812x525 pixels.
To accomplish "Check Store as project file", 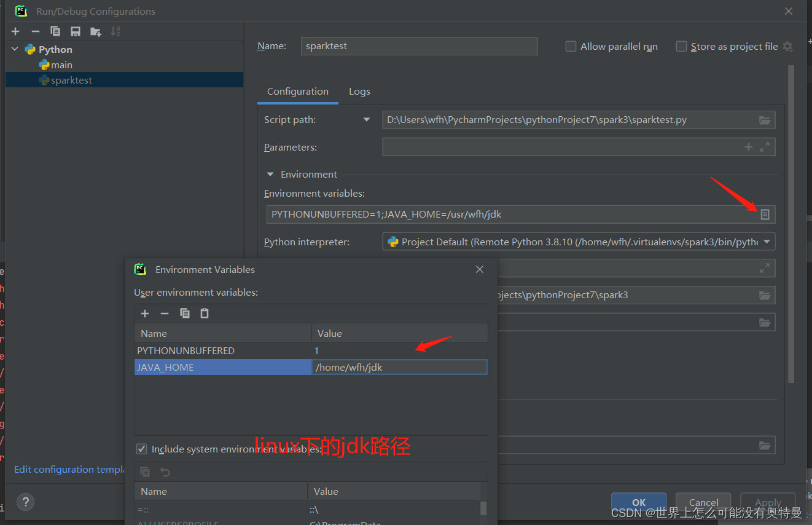I will [681, 47].
